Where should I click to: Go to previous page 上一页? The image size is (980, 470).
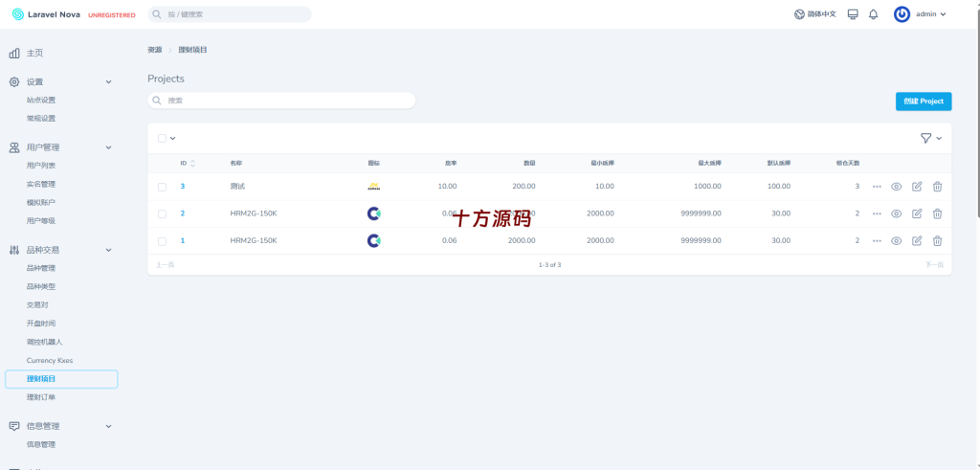click(x=165, y=265)
